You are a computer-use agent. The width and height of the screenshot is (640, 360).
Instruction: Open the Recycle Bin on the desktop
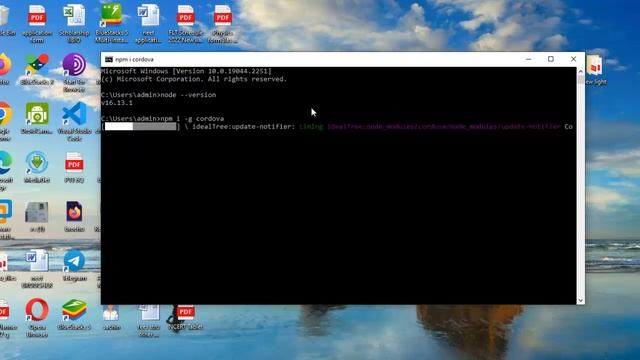5,20
